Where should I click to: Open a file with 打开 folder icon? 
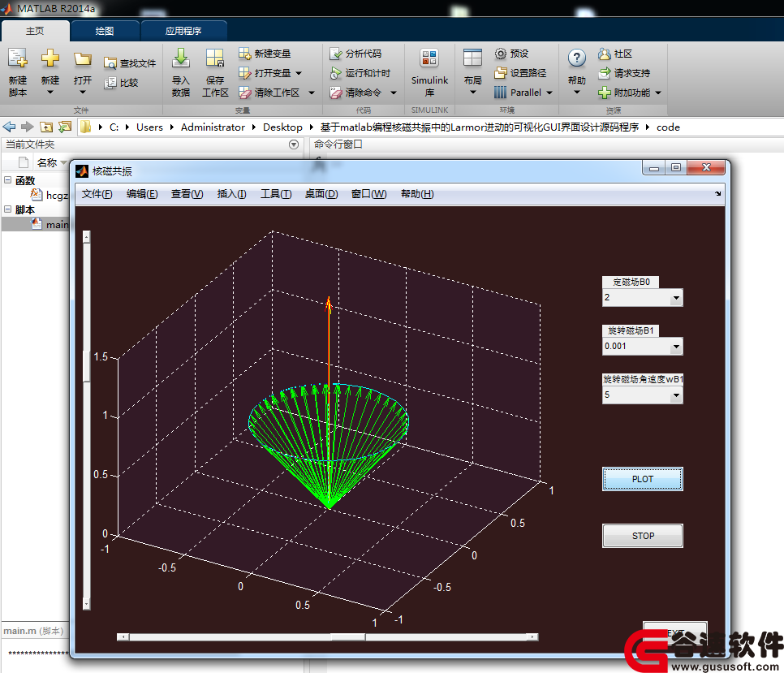click(x=83, y=59)
